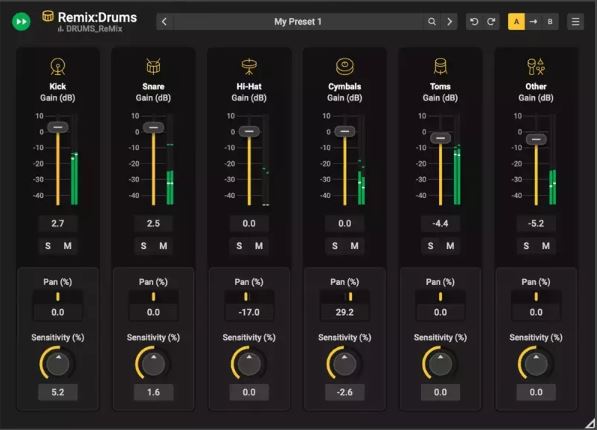Go to the previous preset arrow
The height and width of the screenshot is (430, 597).
(164, 22)
